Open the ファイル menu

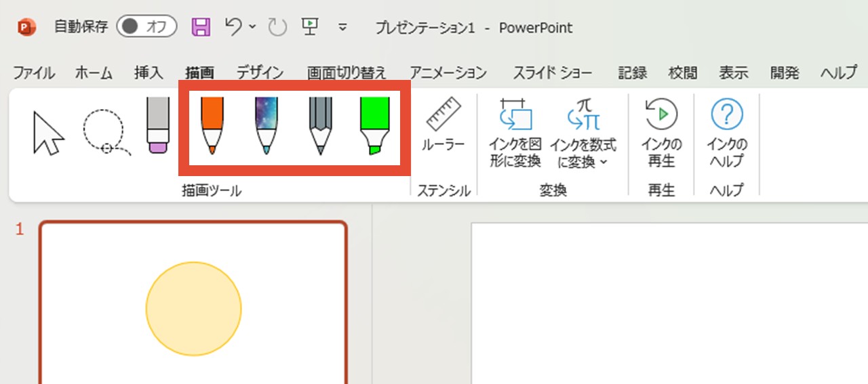[x=34, y=73]
